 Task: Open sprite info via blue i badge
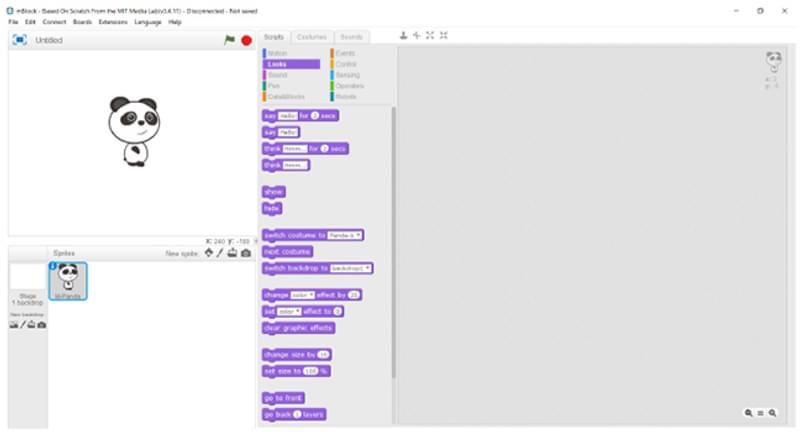click(53, 266)
